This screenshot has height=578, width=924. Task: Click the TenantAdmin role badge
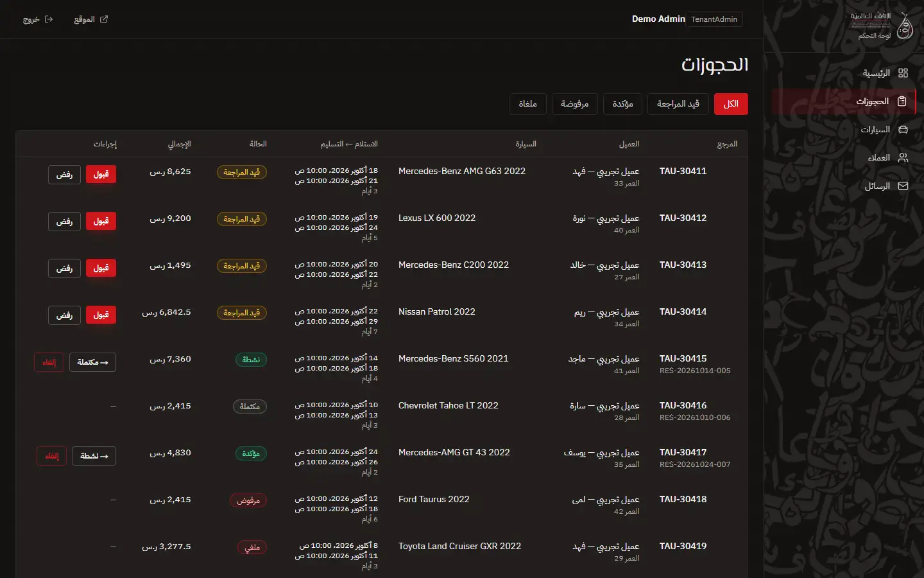714,19
